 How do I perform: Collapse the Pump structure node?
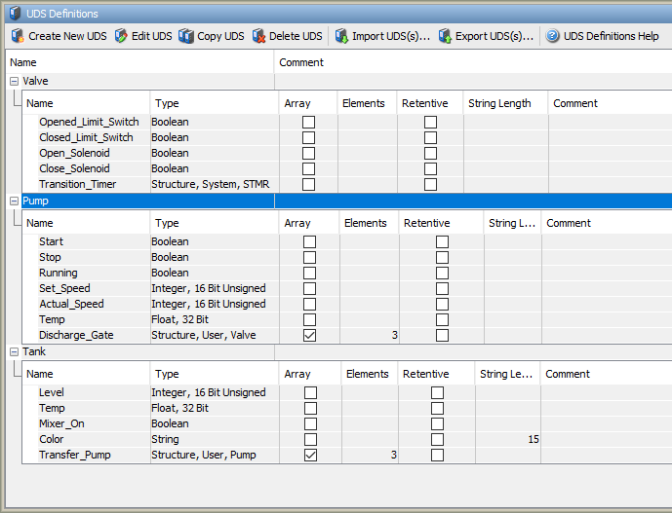pyautogui.click(x=14, y=201)
